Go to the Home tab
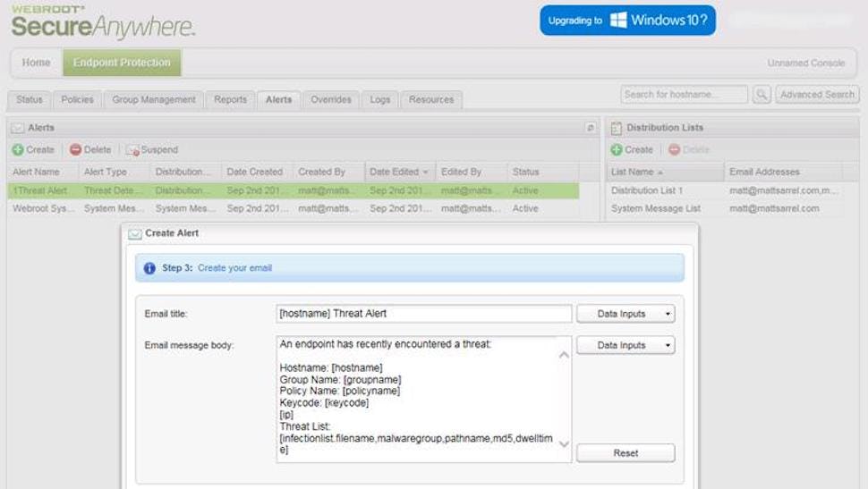This screenshot has height=489, width=868. point(36,63)
